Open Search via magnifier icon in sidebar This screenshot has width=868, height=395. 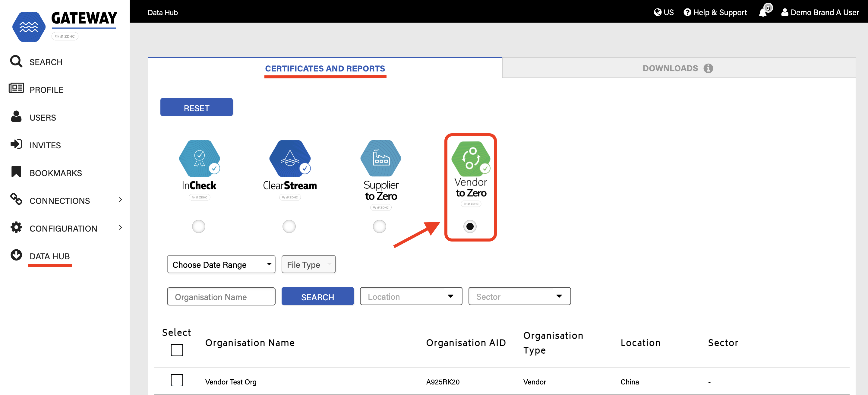(x=16, y=61)
